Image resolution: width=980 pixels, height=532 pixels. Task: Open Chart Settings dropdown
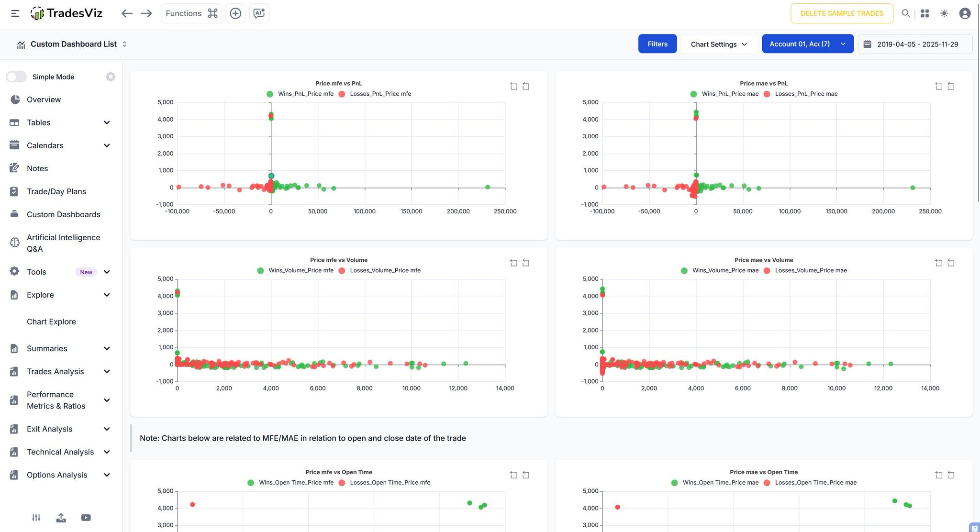click(x=719, y=44)
